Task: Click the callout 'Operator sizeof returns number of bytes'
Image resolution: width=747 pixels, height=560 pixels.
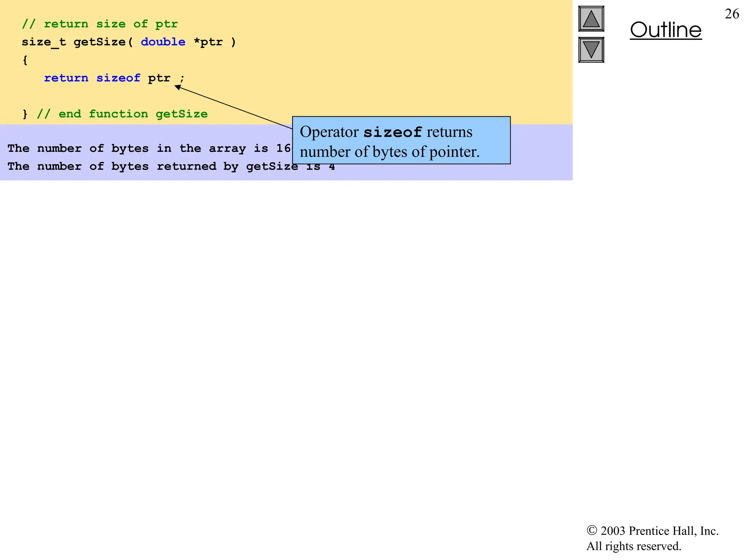Action: 401,140
